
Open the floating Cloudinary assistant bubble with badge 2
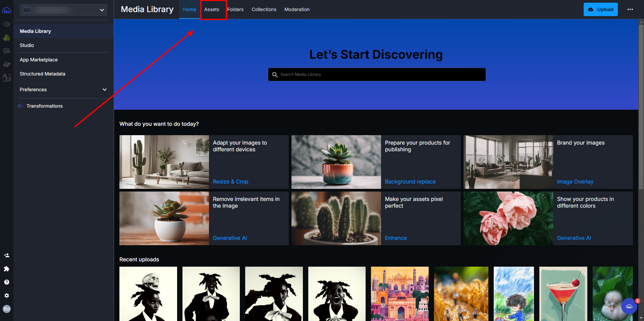click(x=629, y=306)
